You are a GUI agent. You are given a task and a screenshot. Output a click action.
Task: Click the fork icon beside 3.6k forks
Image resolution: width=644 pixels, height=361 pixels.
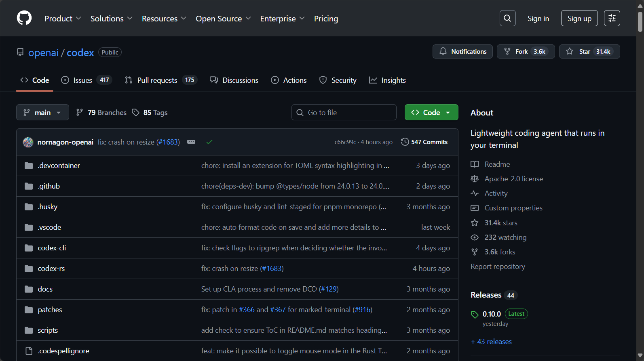[x=475, y=252]
